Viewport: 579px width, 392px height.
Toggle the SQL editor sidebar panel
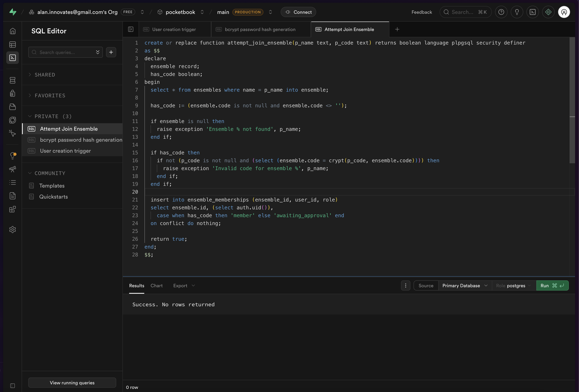(x=131, y=29)
